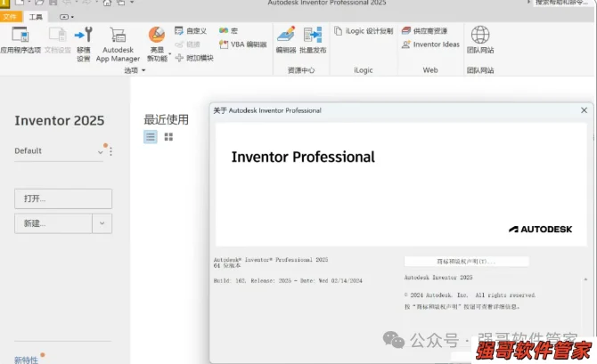
Task: Click the Open folder icon in quick access toolbar
Action: click(x=39, y=3)
